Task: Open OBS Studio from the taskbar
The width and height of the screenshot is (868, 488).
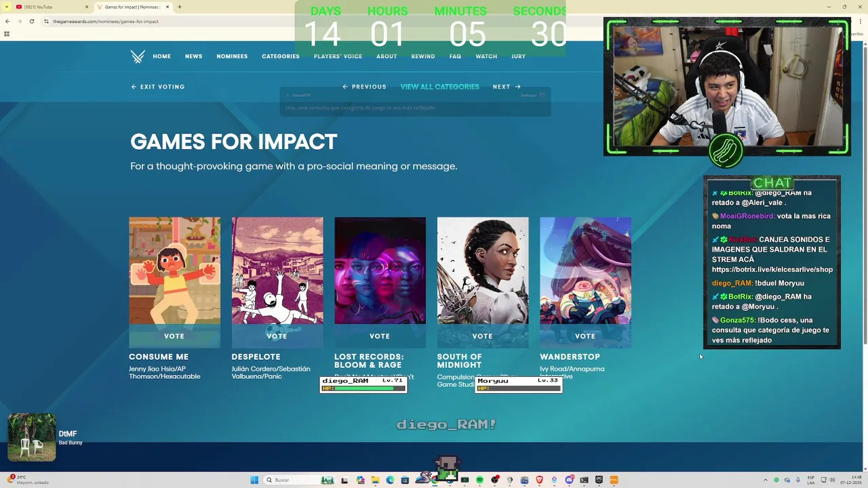Action: pos(495,480)
